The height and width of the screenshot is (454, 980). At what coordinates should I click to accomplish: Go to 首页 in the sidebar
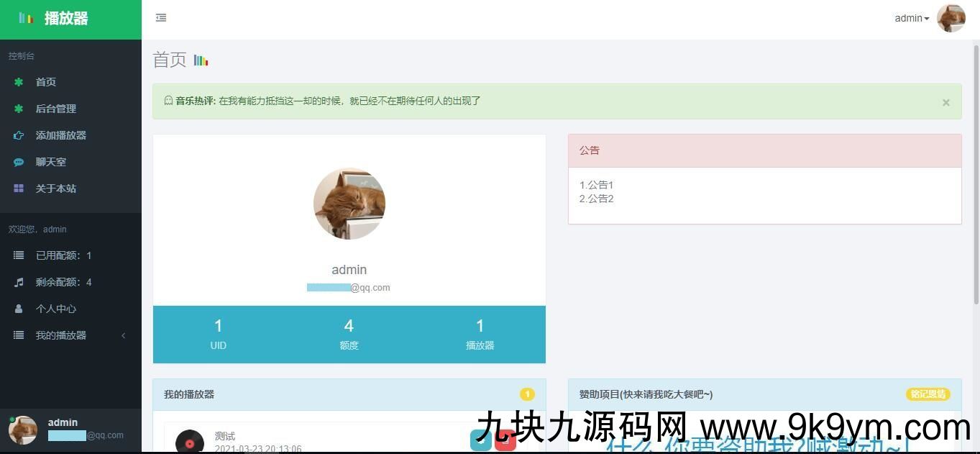(46, 82)
